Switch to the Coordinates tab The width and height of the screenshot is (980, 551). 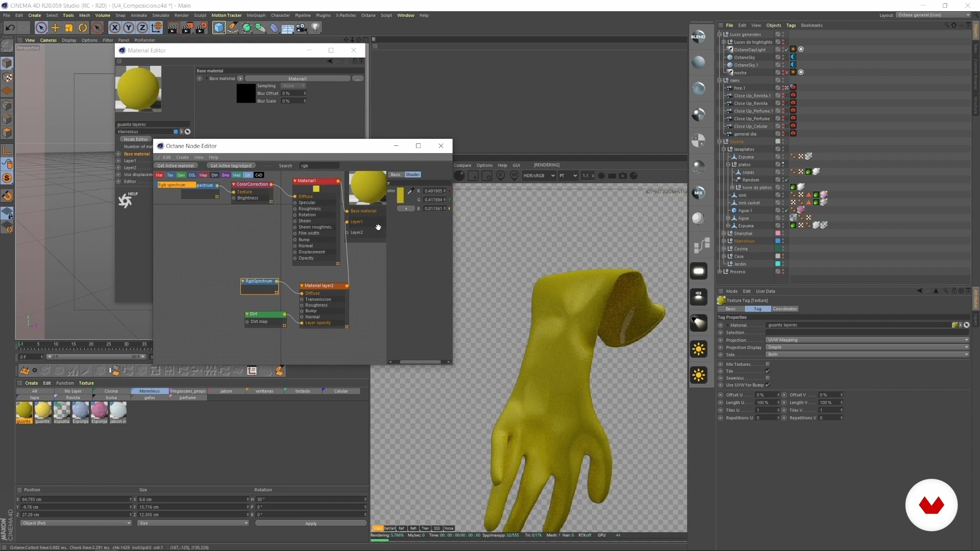pos(785,309)
